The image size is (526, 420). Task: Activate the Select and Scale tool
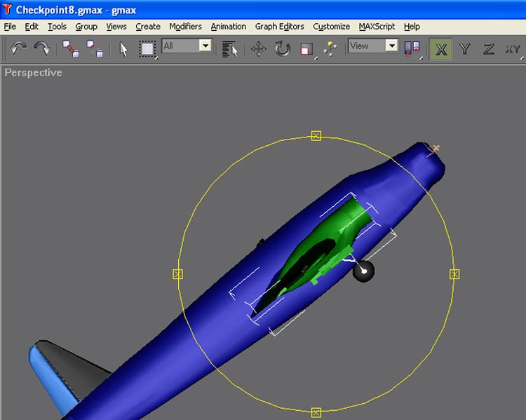pos(306,49)
